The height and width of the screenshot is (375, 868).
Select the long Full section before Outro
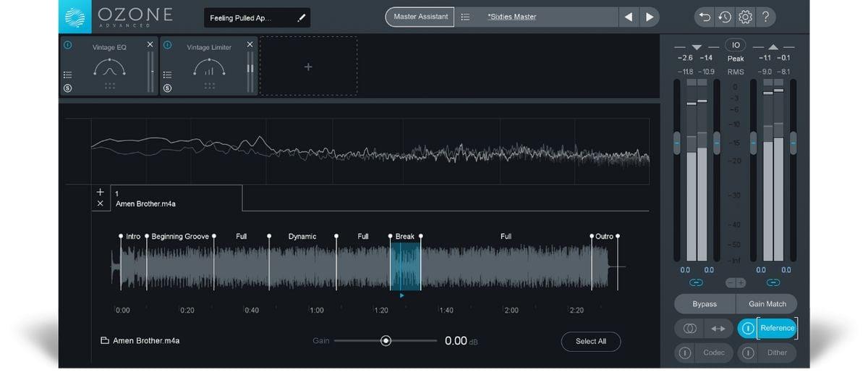[x=506, y=236]
